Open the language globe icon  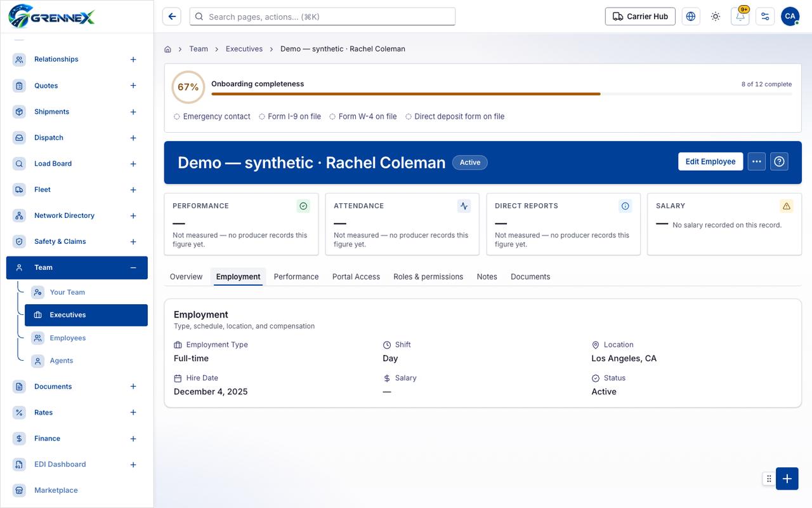pyautogui.click(x=691, y=17)
